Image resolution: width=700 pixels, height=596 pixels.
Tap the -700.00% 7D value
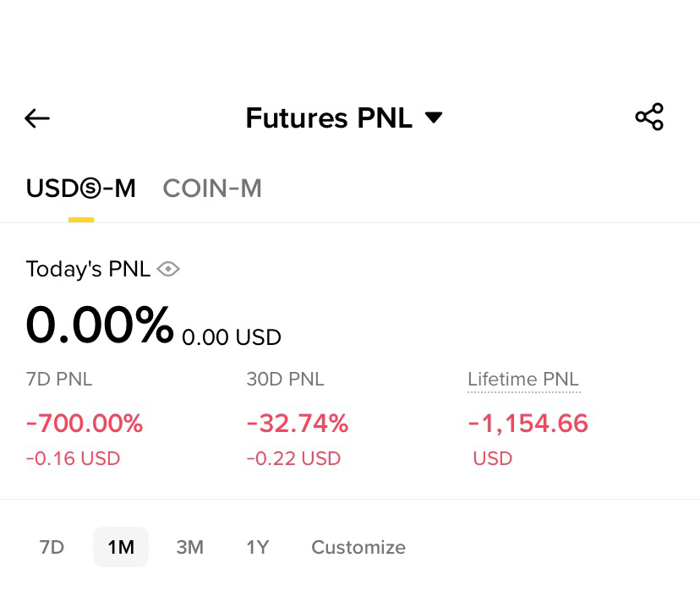85,424
